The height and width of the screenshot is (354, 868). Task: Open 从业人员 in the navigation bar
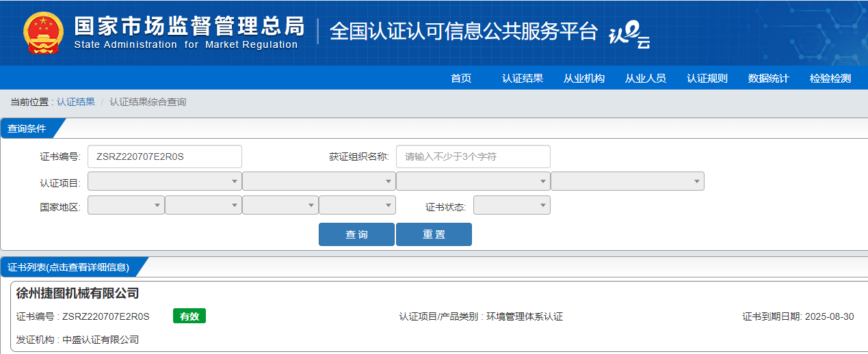pos(646,78)
